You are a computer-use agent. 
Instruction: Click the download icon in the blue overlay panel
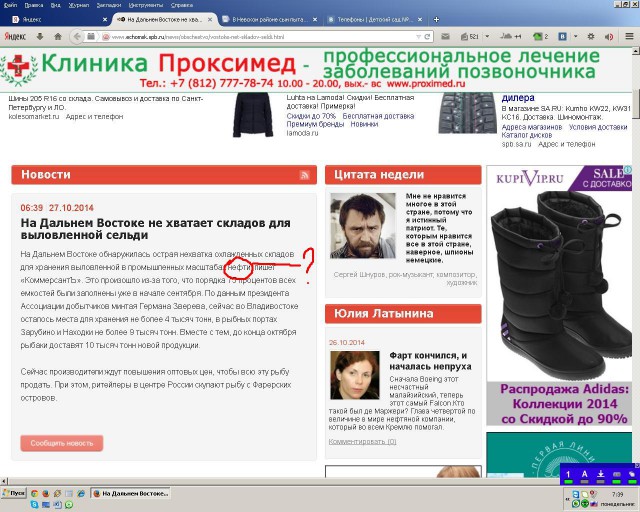600,475
